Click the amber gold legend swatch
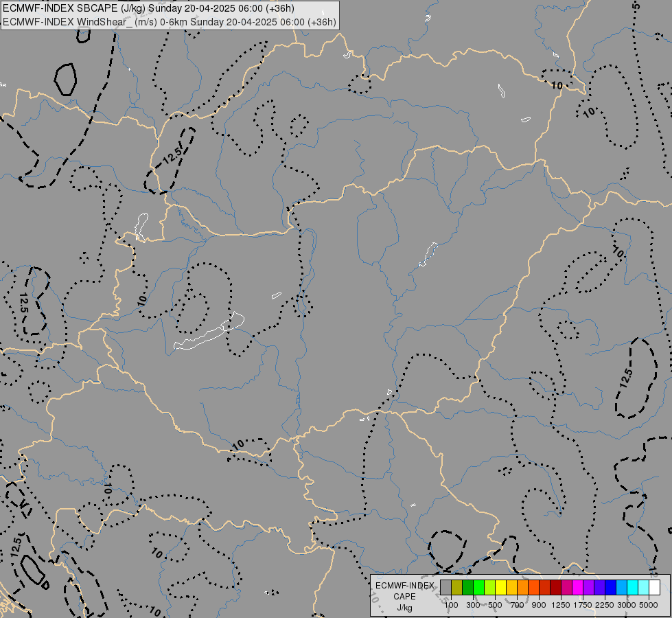672x618 pixels. tap(511, 587)
